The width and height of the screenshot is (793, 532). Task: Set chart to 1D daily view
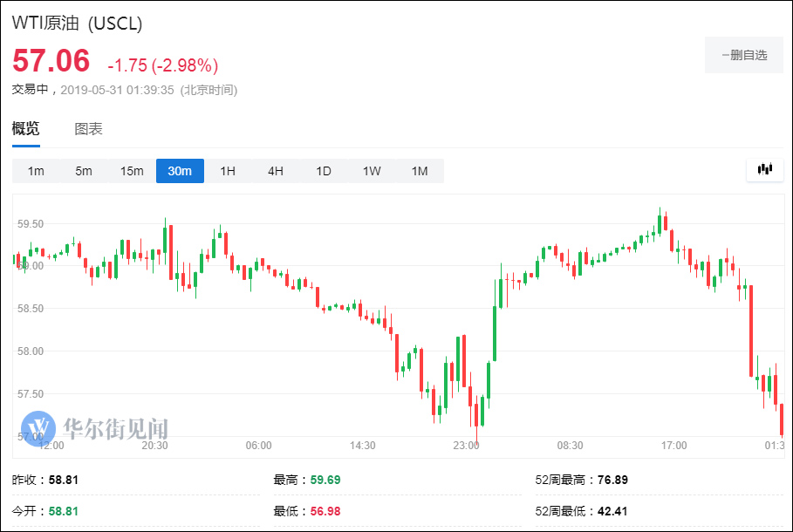[x=324, y=171]
